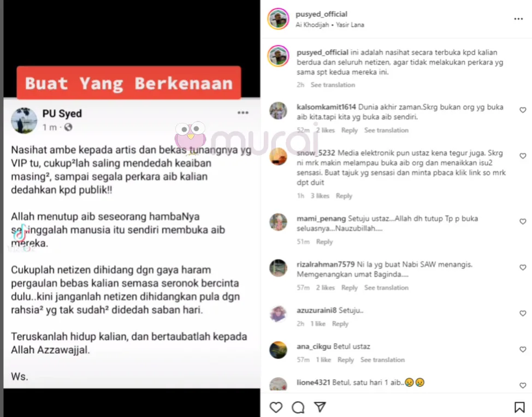Image resolution: width=532 pixels, height=417 pixels.
Task: See translation for ana_cikgu's comment
Action: tap(382, 360)
